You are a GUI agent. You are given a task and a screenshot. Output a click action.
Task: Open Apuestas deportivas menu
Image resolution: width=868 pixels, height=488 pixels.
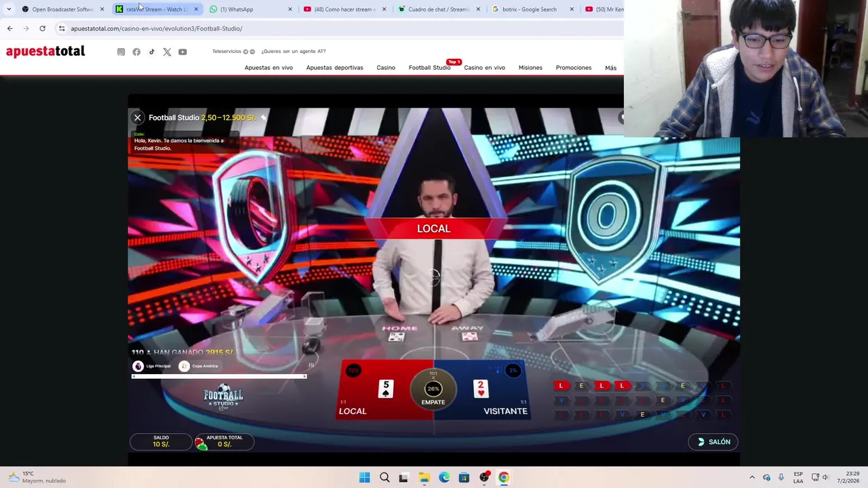tap(334, 68)
